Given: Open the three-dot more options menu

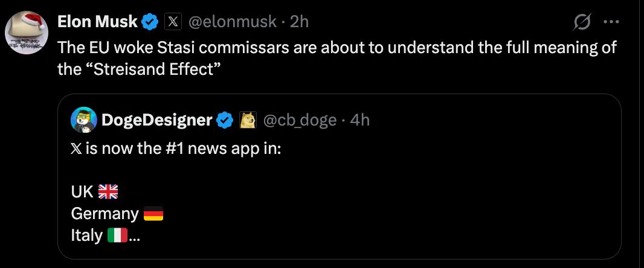Looking at the screenshot, I should click(611, 22).
